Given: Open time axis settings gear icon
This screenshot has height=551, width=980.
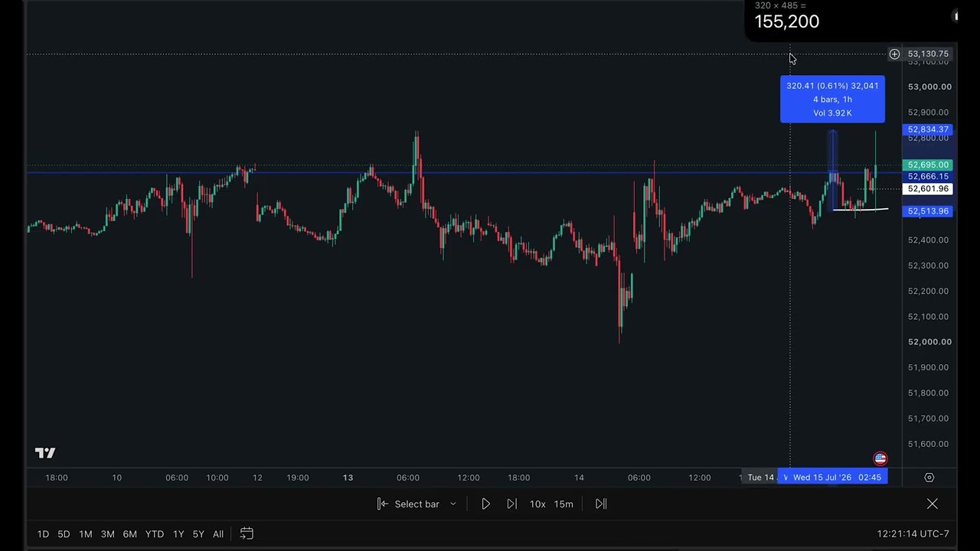Looking at the screenshot, I should [x=929, y=478].
